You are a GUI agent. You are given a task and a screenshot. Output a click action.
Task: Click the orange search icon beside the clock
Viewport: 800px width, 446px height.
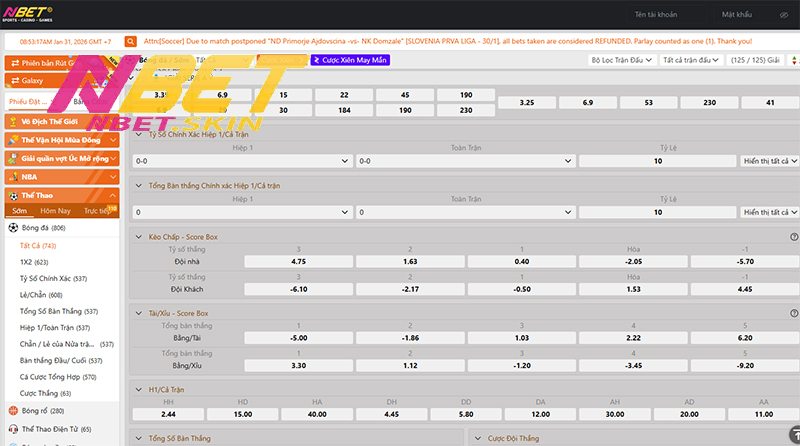click(x=130, y=41)
